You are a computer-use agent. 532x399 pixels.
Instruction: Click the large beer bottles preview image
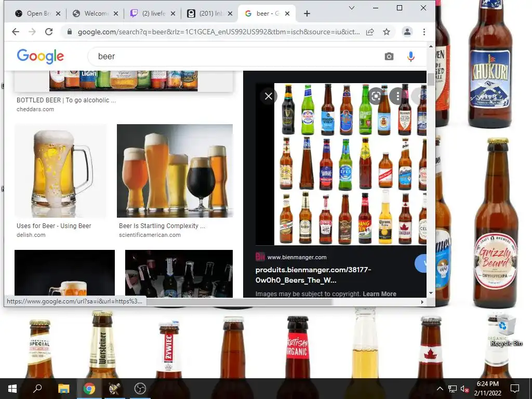(350, 164)
